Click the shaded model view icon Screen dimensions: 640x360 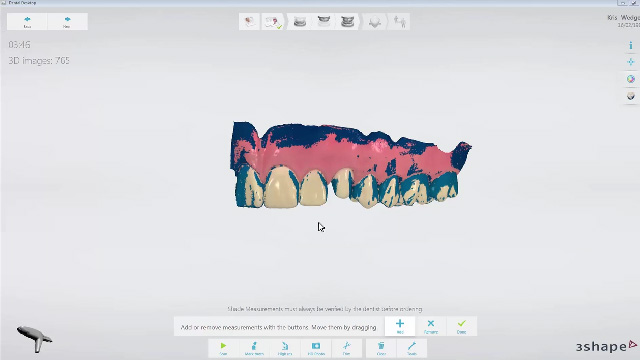631,96
